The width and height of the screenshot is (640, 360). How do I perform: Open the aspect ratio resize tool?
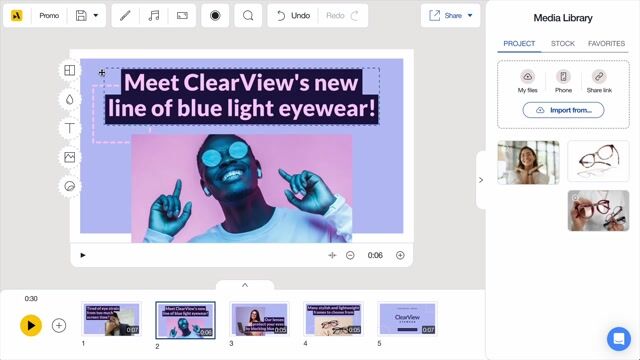(182, 16)
